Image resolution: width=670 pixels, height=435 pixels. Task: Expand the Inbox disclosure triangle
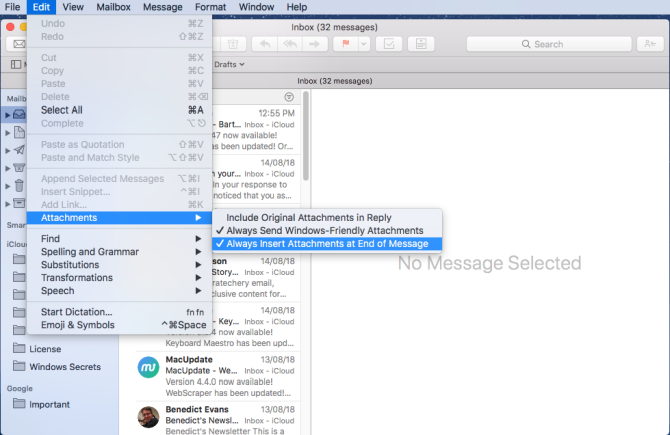8,115
